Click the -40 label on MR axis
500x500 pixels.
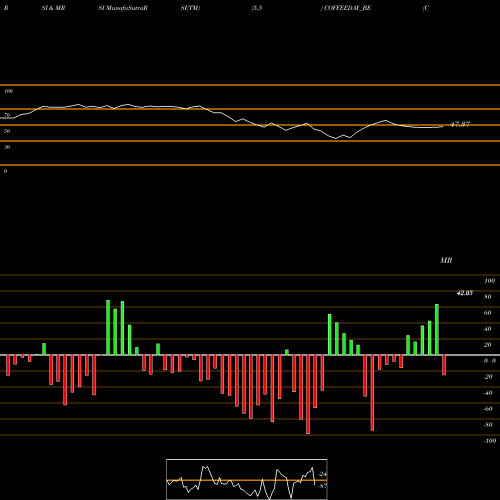488,393
